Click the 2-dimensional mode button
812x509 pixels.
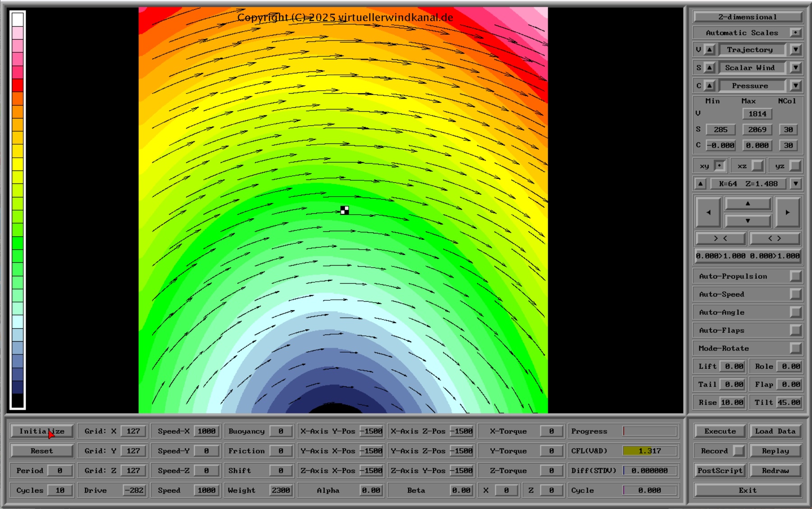click(x=747, y=17)
